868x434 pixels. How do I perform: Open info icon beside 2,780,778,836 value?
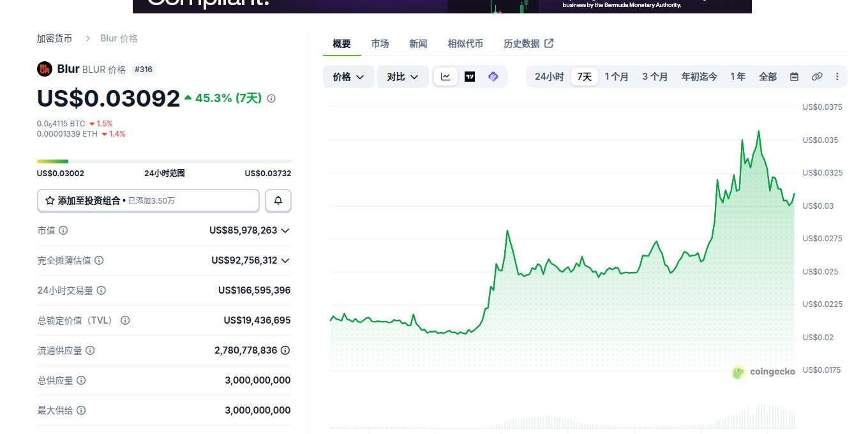click(285, 350)
